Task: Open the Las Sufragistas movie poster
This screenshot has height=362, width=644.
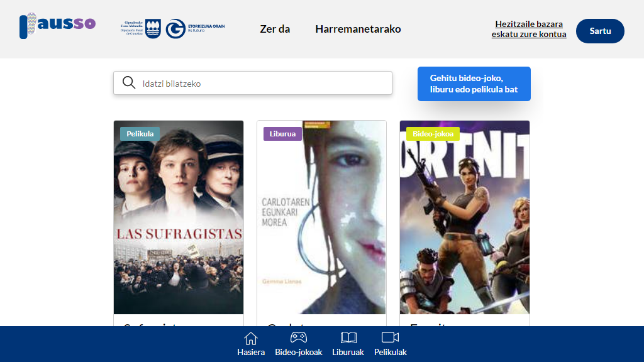Action: 179,217
